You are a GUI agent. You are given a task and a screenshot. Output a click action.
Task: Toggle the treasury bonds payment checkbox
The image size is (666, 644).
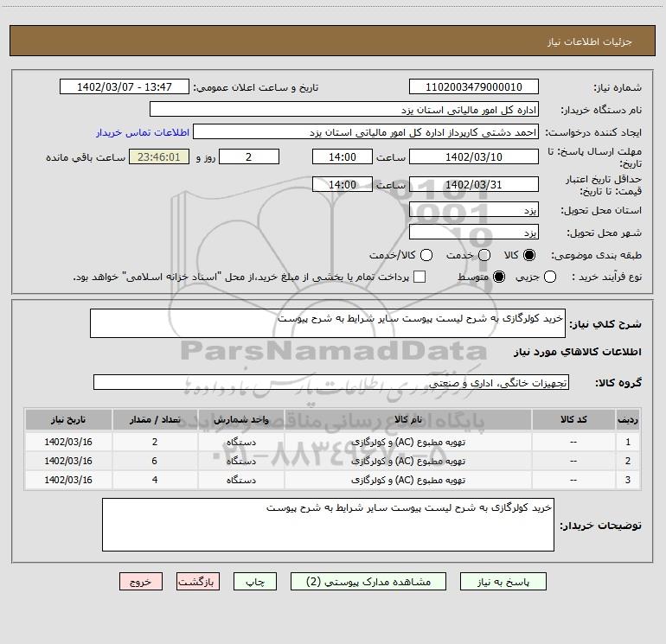pyautogui.click(x=419, y=277)
